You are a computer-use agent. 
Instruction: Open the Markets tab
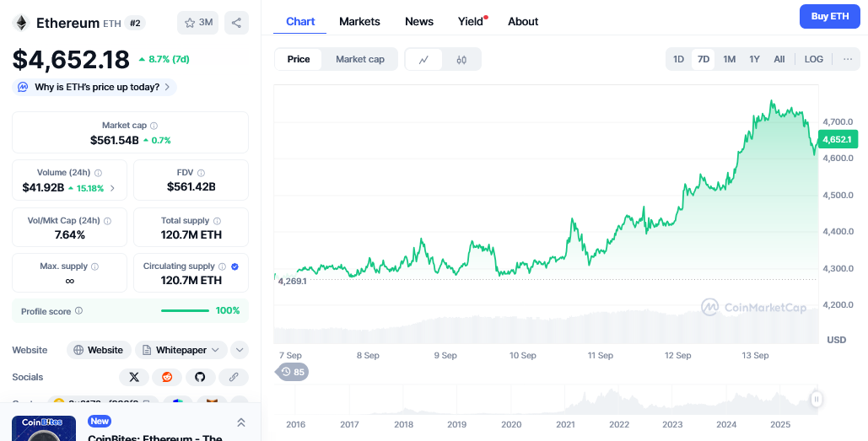pos(360,22)
